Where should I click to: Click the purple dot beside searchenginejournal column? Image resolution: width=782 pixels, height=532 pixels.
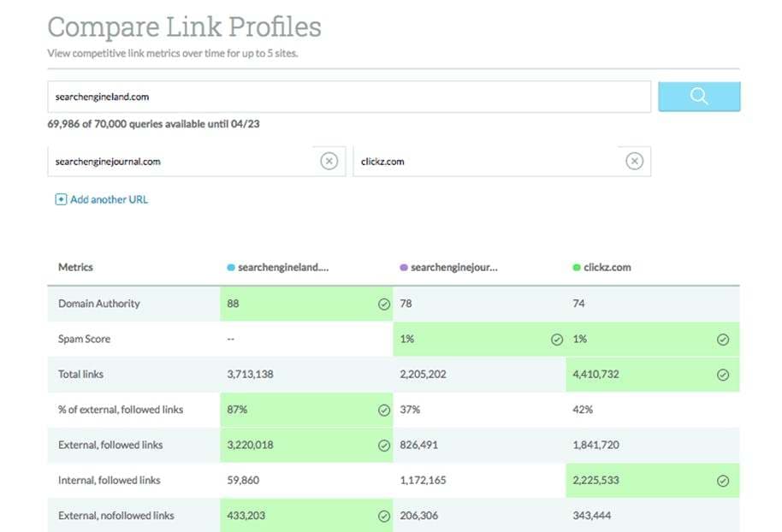click(404, 268)
